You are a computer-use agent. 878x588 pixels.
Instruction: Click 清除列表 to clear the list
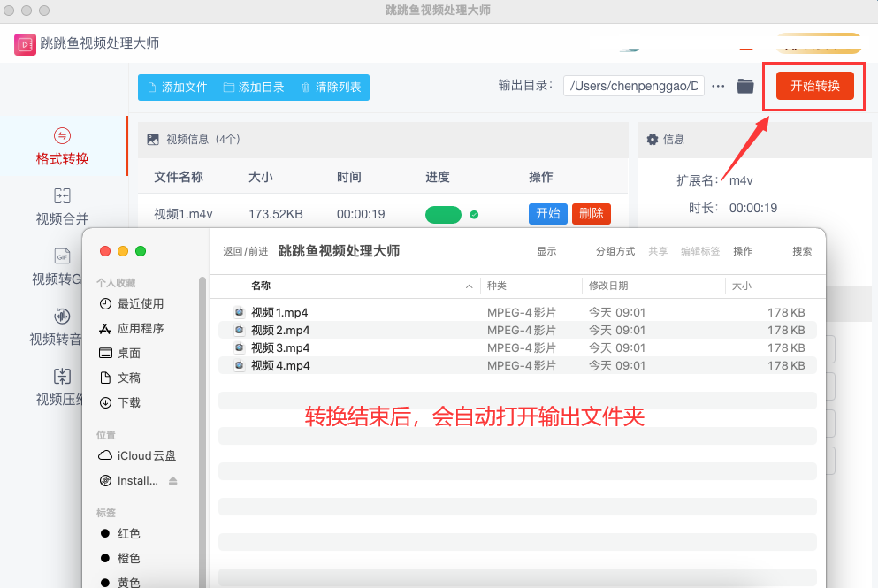tap(331, 88)
